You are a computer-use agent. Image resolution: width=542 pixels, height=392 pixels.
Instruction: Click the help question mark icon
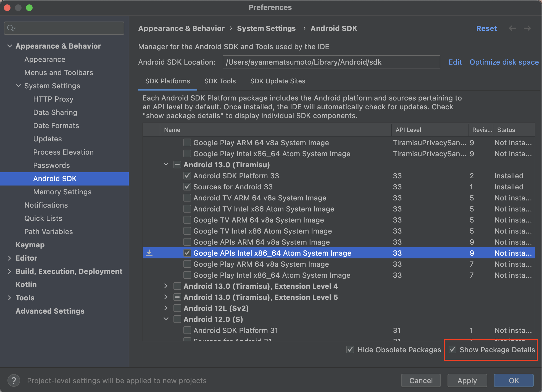[x=14, y=381]
